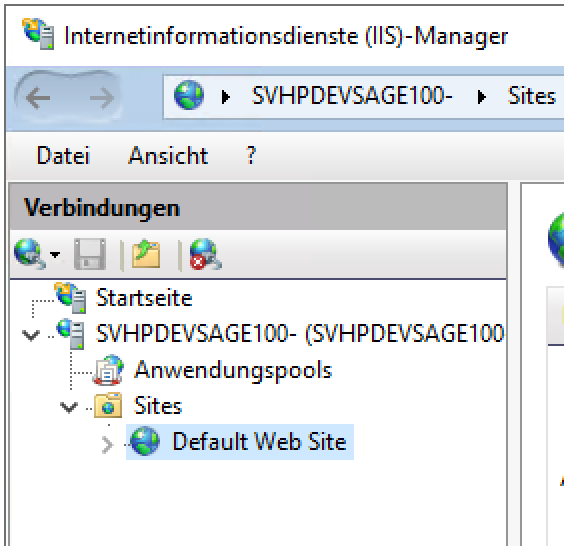Click the delete connection icon with red X
Screen dimensions: 564x546
(205, 254)
